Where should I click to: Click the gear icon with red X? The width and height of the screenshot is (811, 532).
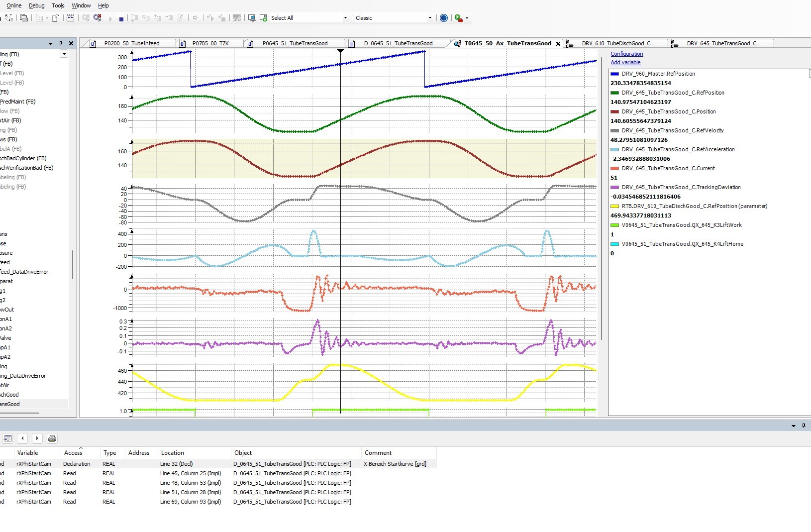pyautogui.click(x=98, y=18)
